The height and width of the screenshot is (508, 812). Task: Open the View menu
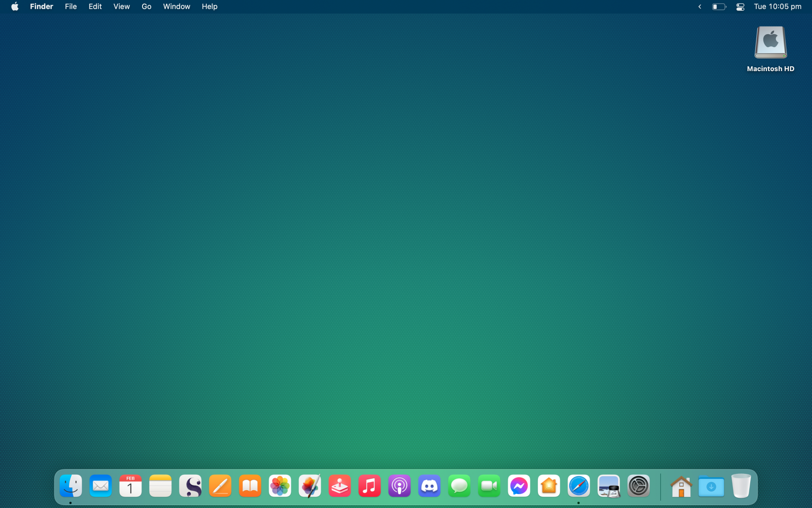click(121, 7)
